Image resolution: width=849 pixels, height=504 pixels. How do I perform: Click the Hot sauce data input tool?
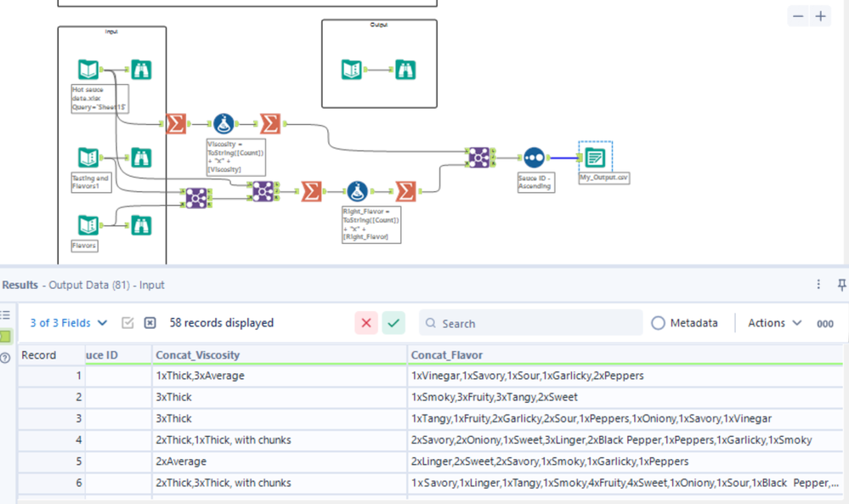coord(88,70)
